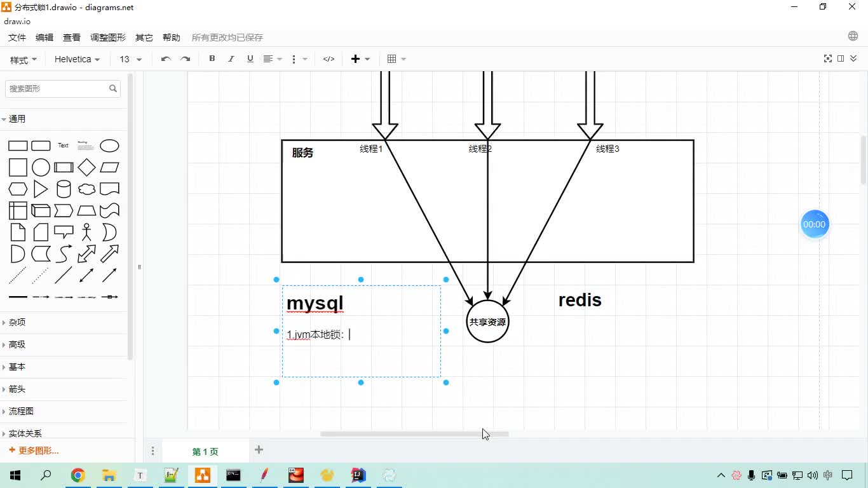Click the horizontal canvas scrollbar
Screen dimensions: 868x488
414,434
